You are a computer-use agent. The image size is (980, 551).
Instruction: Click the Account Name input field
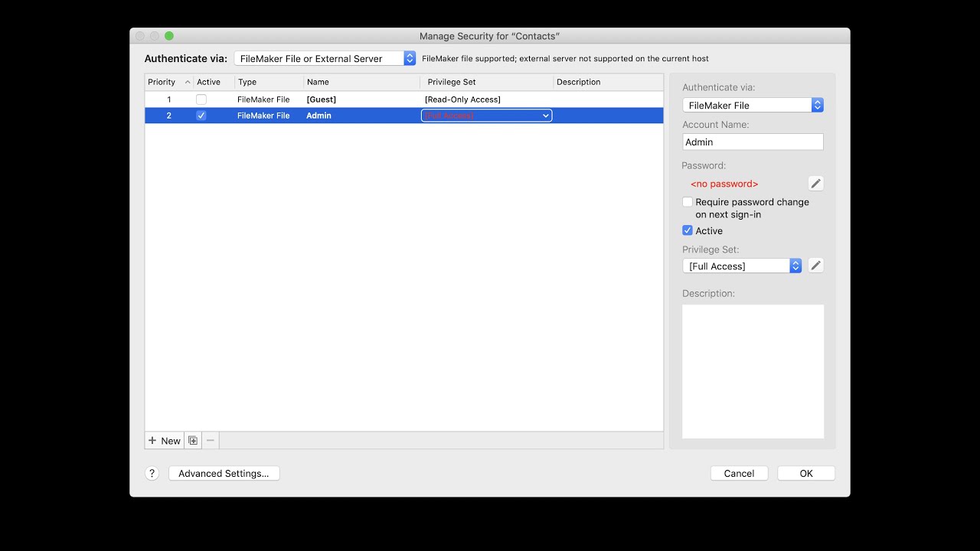pos(753,142)
